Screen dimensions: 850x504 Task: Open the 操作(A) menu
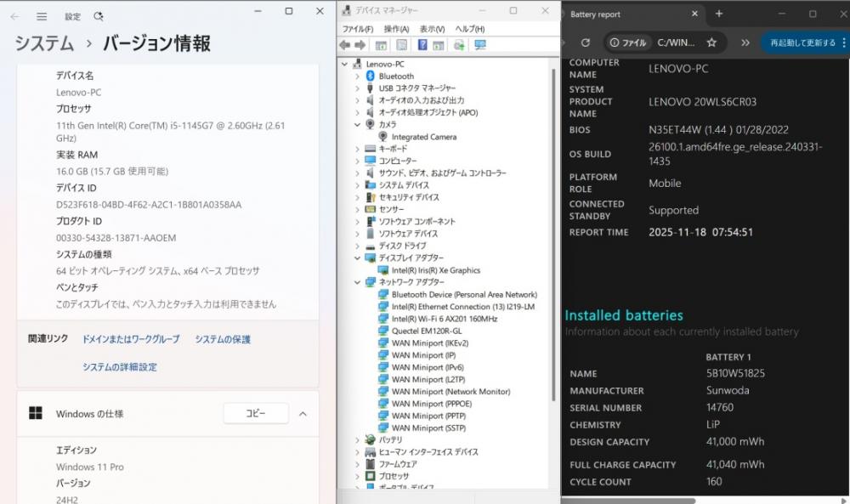[x=396, y=28]
